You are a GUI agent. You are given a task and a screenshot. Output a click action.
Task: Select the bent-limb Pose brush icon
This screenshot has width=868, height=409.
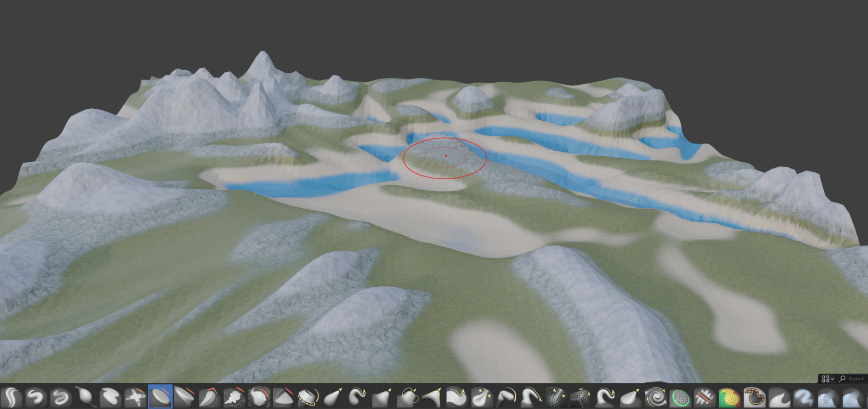click(506, 397)
